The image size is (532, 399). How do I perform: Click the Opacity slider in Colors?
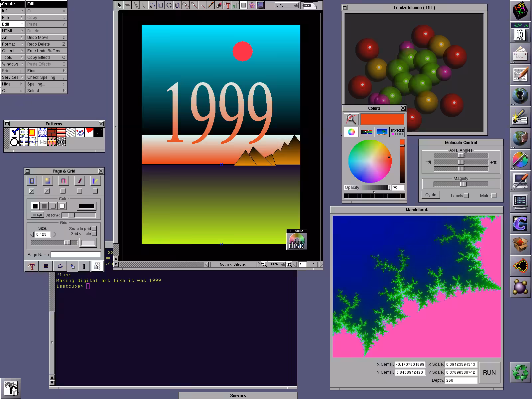[367, 188]
